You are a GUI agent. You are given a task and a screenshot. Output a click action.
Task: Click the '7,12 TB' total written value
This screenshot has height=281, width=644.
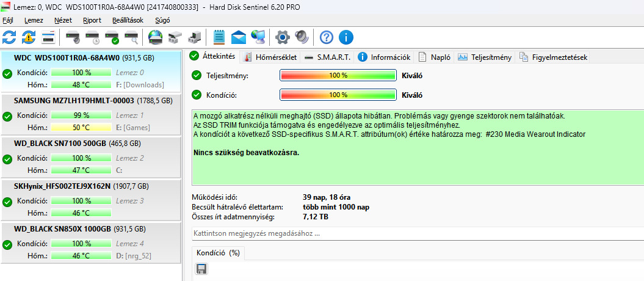(316, 216)
